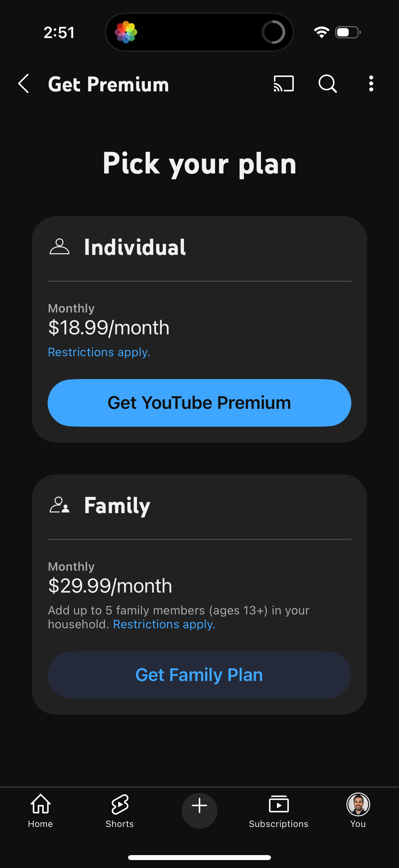399x868 pixels.
Task: Tap Get YouTube Premium
Action: tap(199, 403)
